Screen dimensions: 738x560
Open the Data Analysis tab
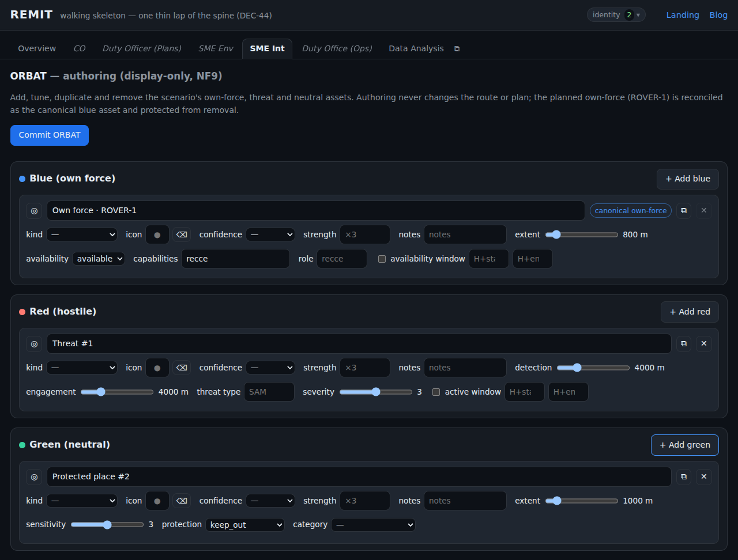pos(416,49)
